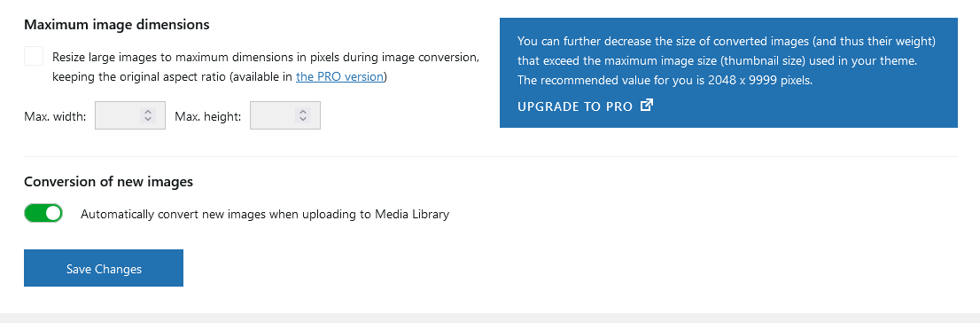
Task: Enable the Resize large images checkbox
Action: (x=34, y=56)
